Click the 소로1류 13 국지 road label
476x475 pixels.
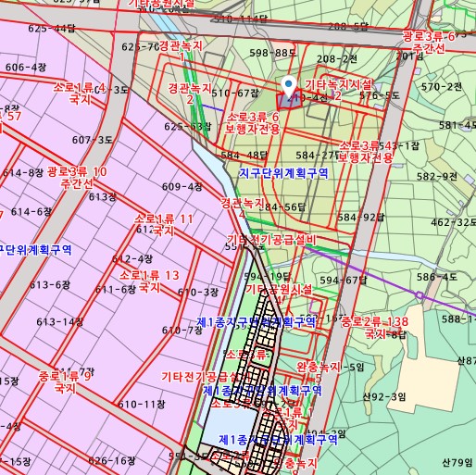click(x=149, y=281)
